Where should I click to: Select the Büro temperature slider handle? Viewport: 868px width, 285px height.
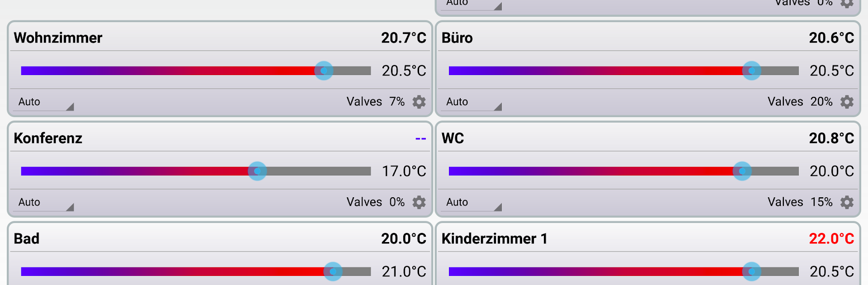(x=751, y=71)
